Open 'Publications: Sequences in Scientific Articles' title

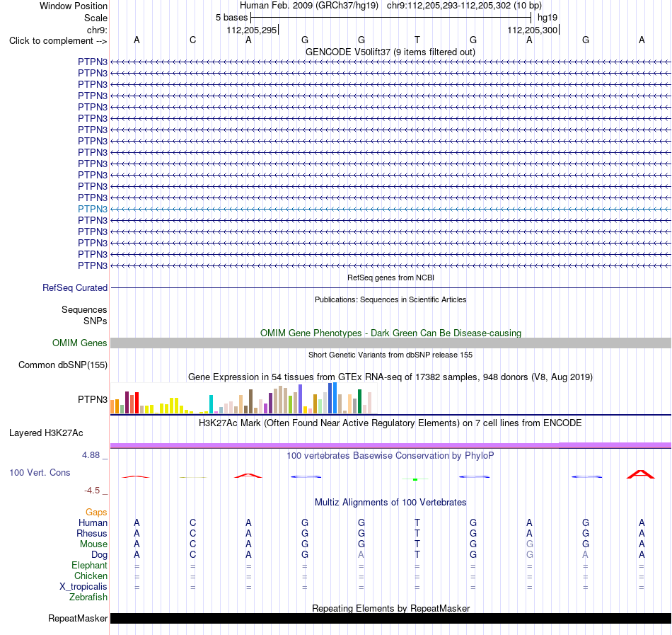390,299
